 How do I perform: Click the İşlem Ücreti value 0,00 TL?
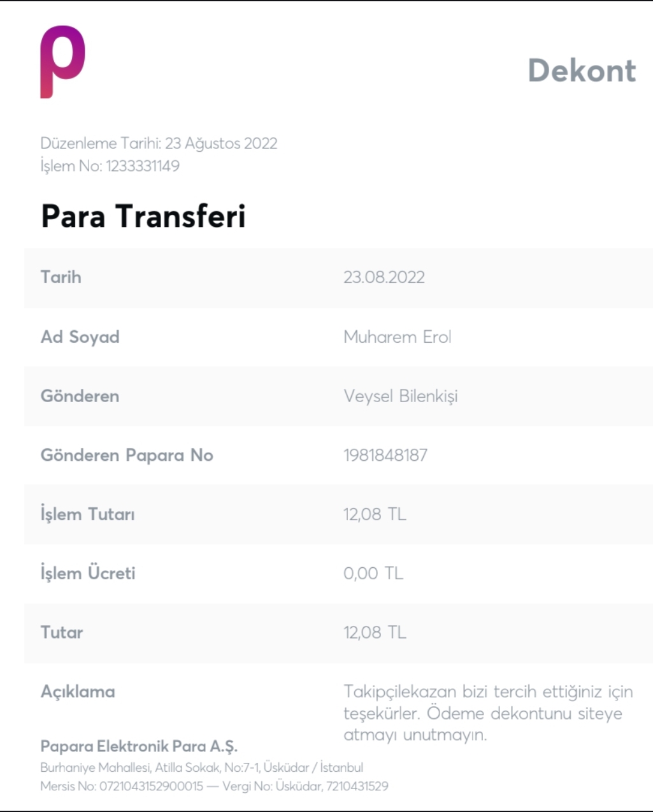[373, 573]
